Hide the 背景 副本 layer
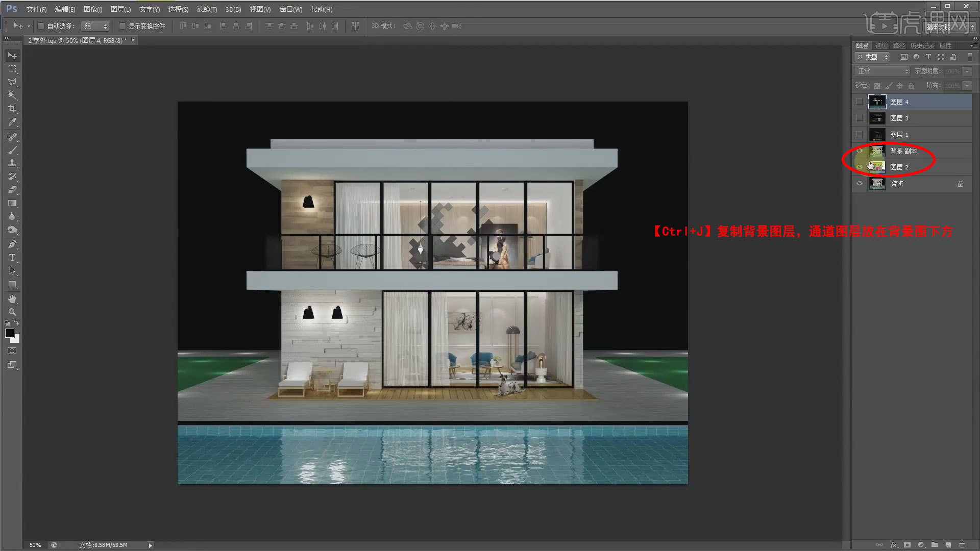Viewport: 980px width, 551px height. (860, 151)
